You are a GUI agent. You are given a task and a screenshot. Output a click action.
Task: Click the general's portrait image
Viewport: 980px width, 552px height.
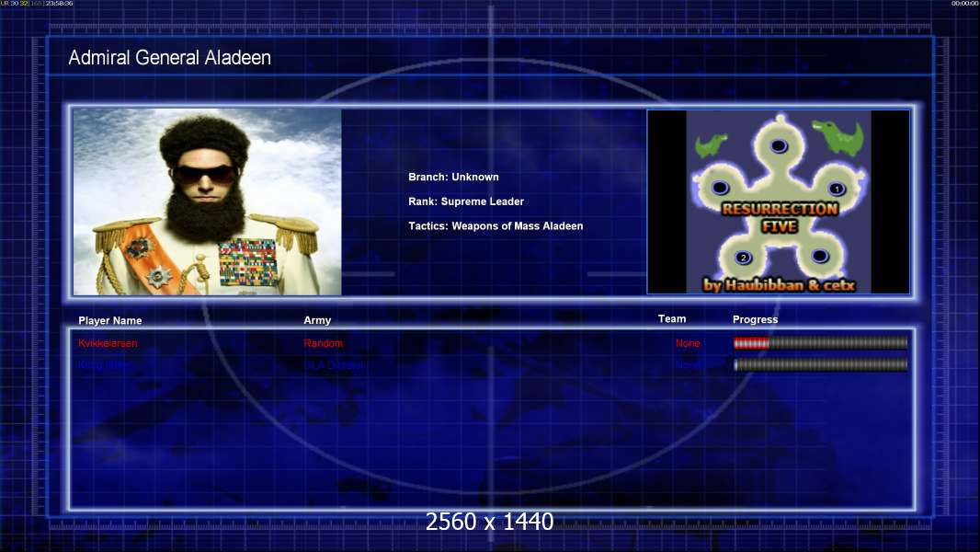(207, 201)
